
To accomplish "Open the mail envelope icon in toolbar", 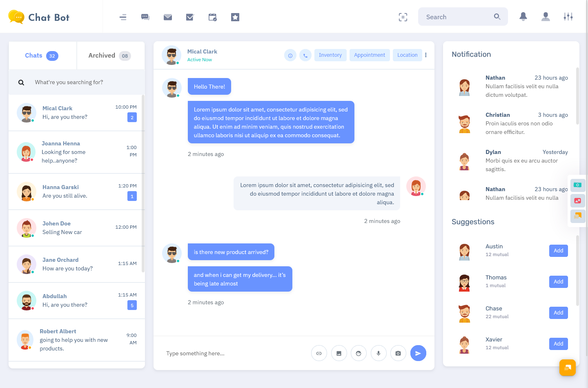I will coord(168,17).
